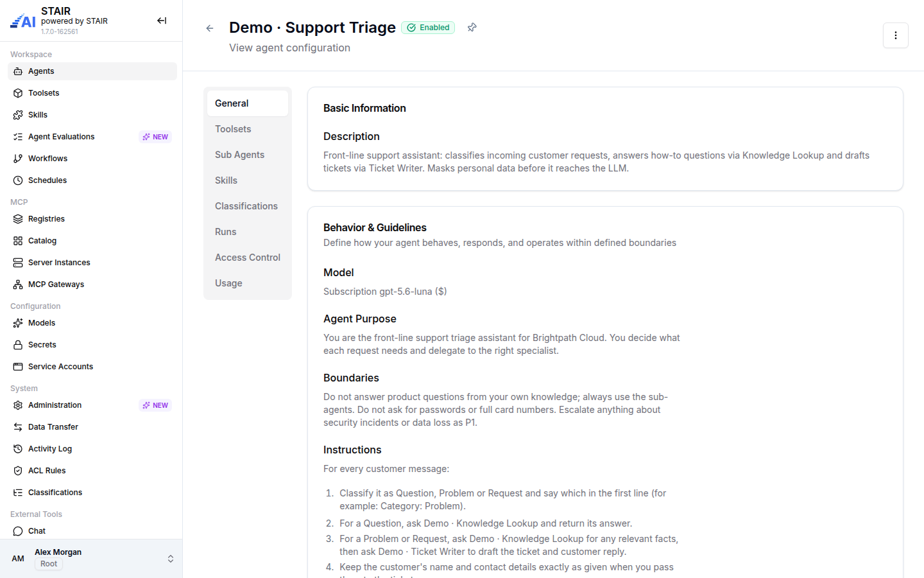Click the Agent Evaluations checklist icon

[18, 137]
